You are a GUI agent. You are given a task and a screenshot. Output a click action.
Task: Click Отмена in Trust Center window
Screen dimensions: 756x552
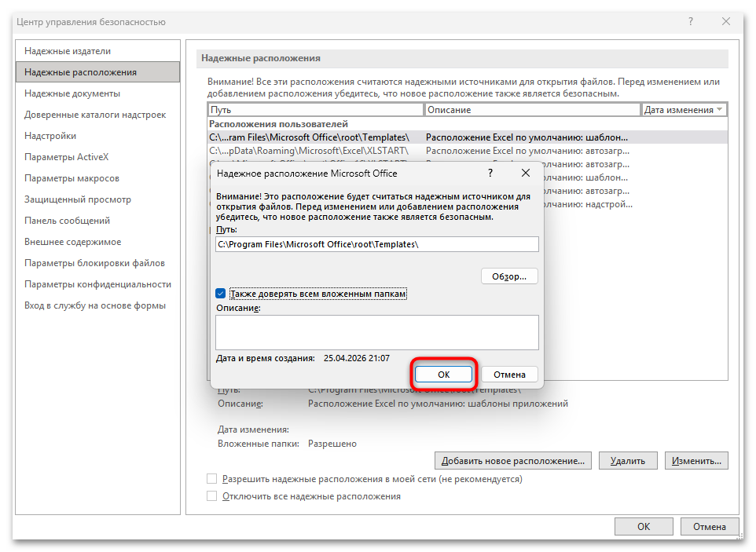click(709, 526)
